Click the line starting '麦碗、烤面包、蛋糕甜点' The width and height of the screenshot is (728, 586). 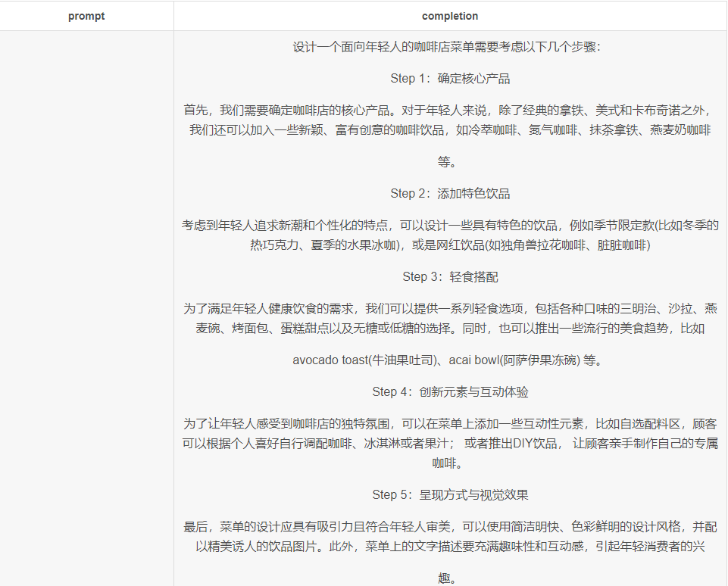pos(450,329)
